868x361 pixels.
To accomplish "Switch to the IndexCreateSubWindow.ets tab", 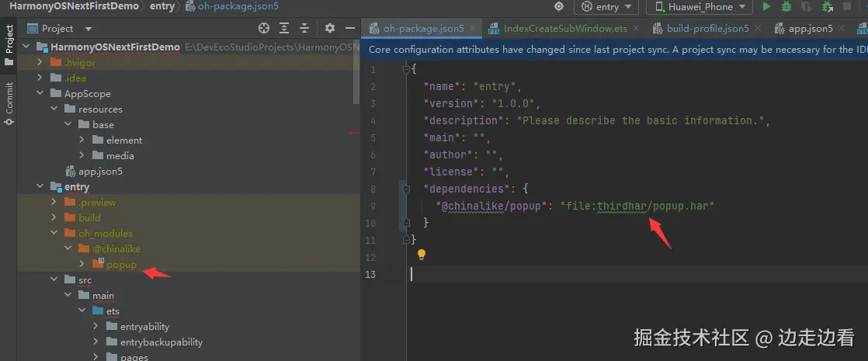I will click(564, 28).
